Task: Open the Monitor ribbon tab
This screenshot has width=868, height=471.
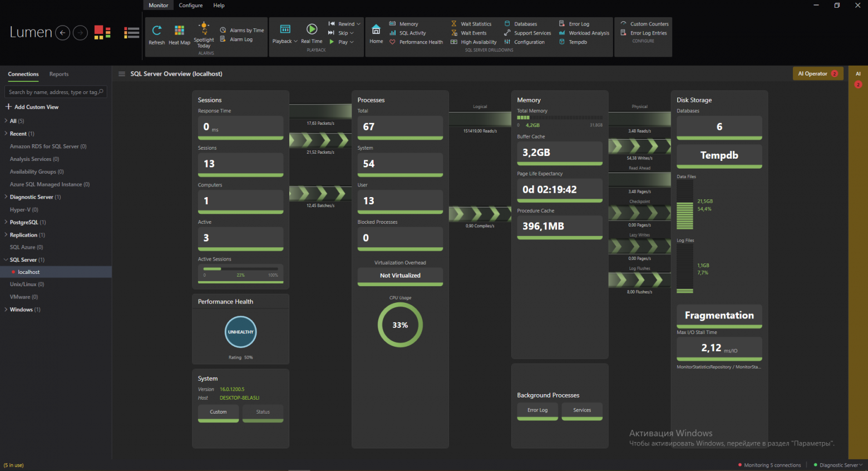Action: 159,6
